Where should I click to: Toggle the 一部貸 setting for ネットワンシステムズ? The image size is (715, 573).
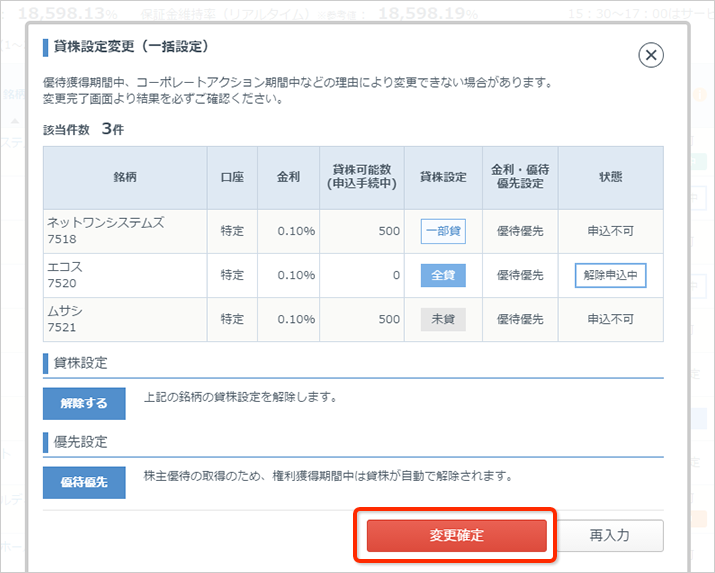pyautogui.click(x=443, y=231)
